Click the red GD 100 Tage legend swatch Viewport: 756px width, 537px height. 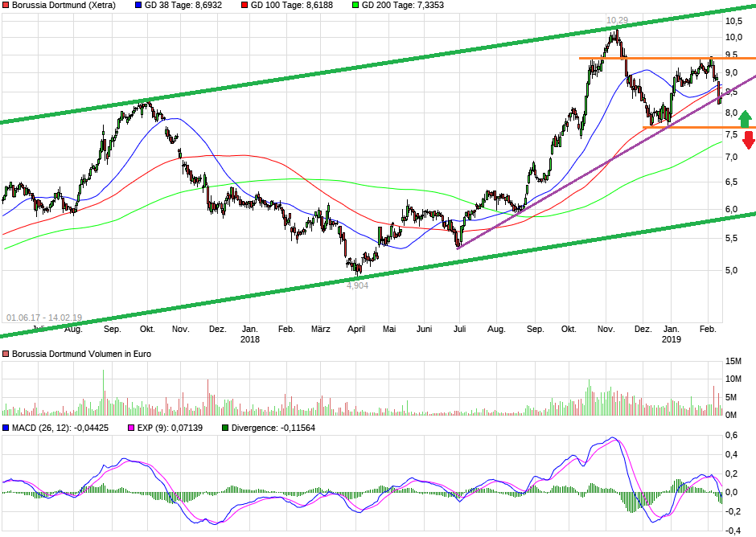pyautogui.click(x=244, y=6)
